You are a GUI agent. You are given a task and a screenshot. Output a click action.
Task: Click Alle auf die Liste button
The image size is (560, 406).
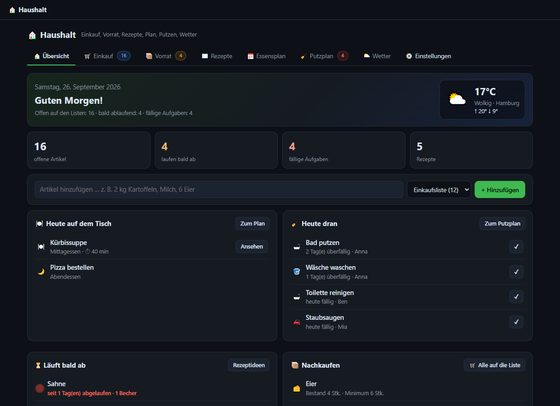pos(495,365)
